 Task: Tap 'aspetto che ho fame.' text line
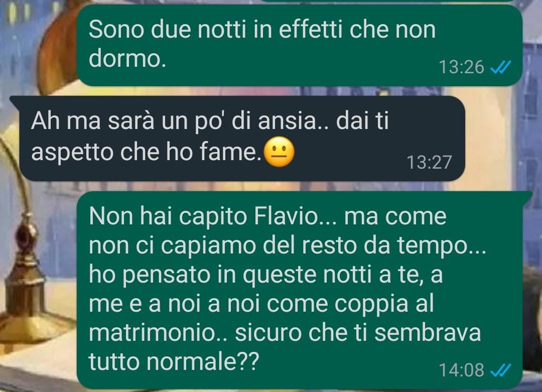click(147, 152)
